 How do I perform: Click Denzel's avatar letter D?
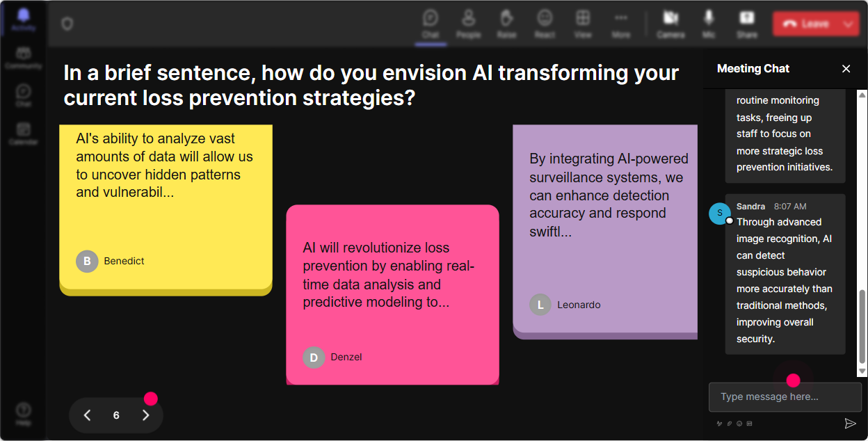click(x=314, y=357)
